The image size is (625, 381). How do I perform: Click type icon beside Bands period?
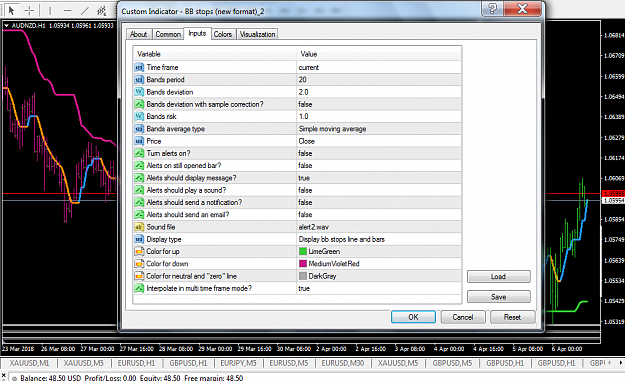[x=139, y=80]
